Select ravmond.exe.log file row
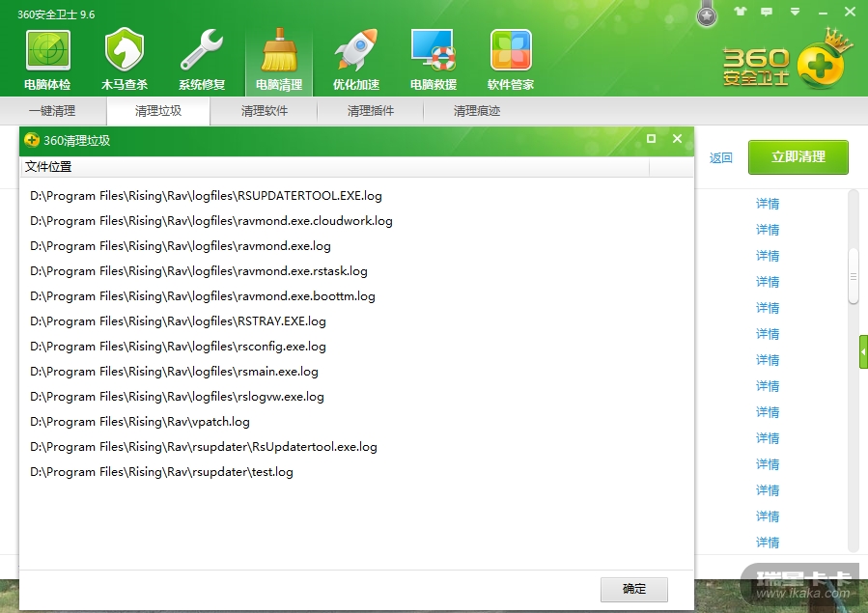Image resolution: width=868 pixels, height=613 pixels. pos(181,246)
